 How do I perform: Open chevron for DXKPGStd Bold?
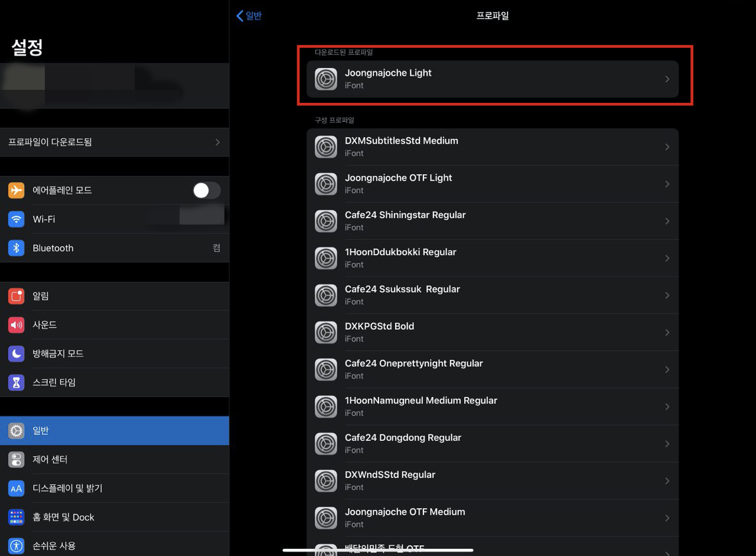(x=667, y=333)
